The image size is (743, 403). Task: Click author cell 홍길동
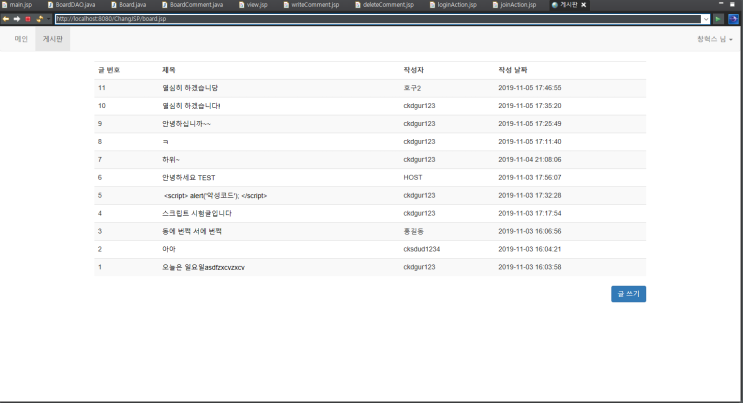coord(414,231)
